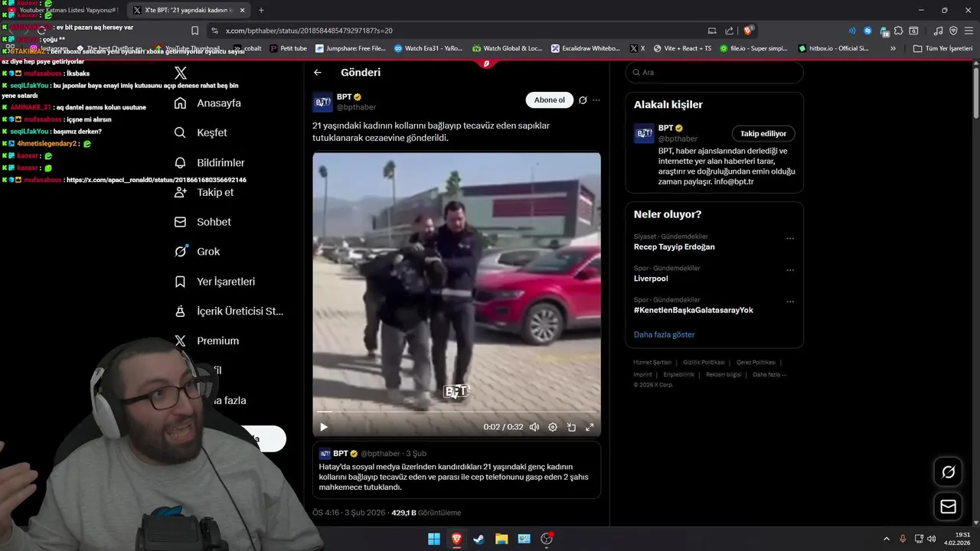Open BPT profile in Alakalı kişiler
This screenshot has height=551, width=980.
tap(666, 128)
